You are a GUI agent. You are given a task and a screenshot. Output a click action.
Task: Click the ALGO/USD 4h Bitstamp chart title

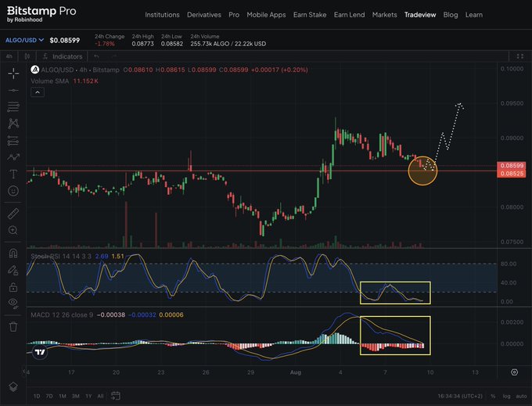(x=80, y=70)
